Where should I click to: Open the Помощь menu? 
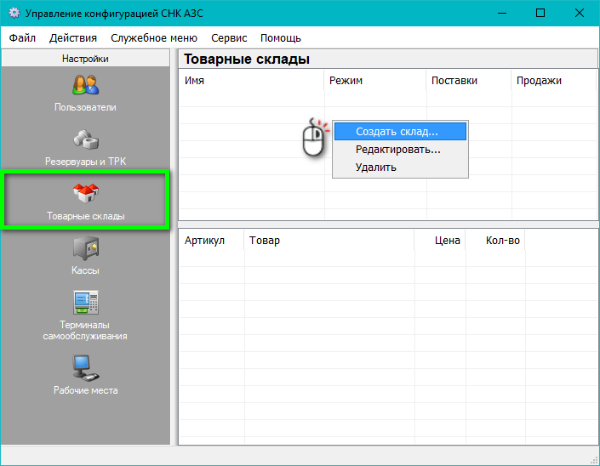(280, 38)
